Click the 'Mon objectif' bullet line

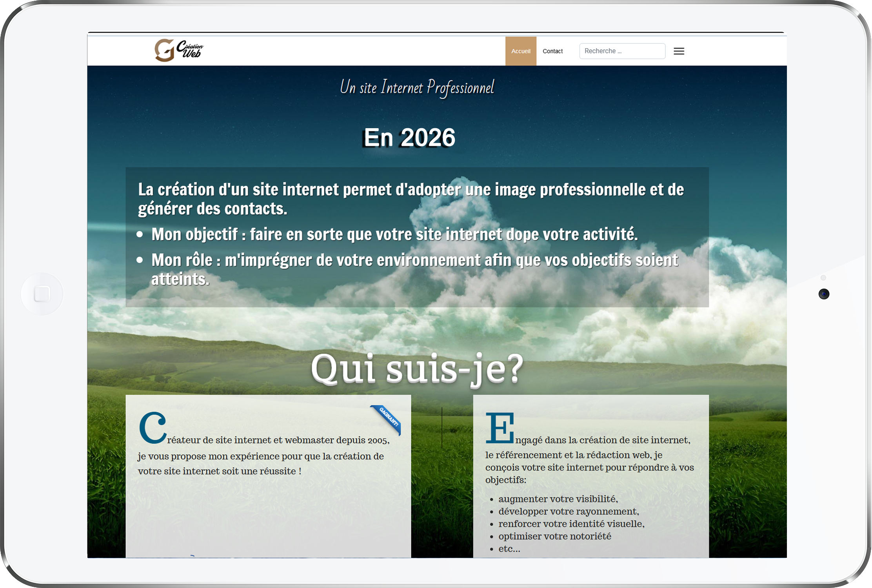click(394, 234)
